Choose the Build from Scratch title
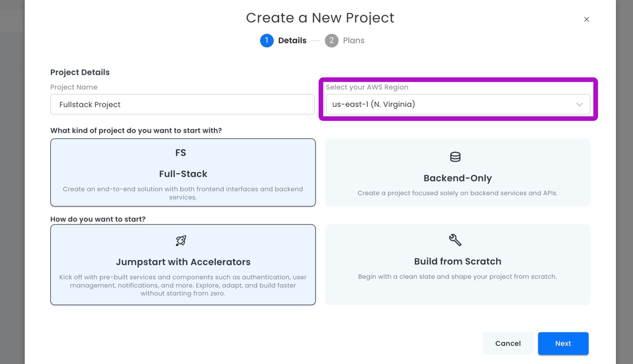This screenshot has width=633, height=364. (457, 262)
